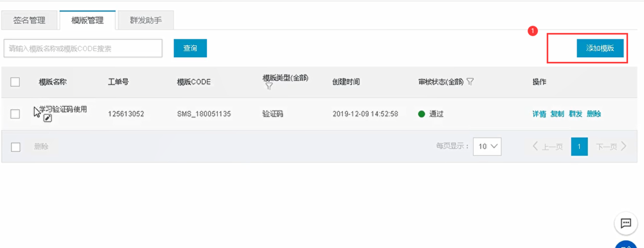Click the 模版名称 column header
The image size is (644, 248).
click(53, 82)
